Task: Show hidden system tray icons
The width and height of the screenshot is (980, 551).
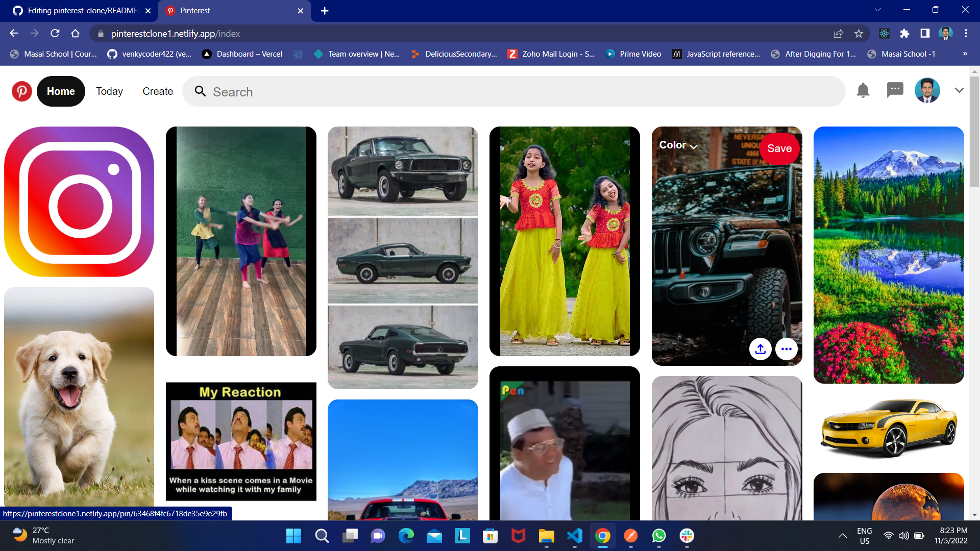Action: pyautogui.click(x=843, y=536)
